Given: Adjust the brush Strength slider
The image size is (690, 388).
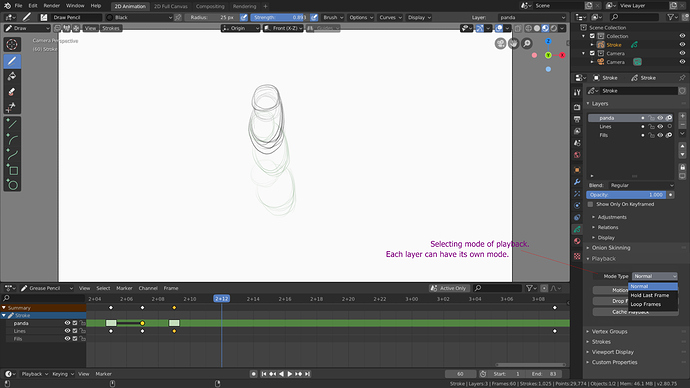Looking at the screenshot, I should (x=279, y=17).
